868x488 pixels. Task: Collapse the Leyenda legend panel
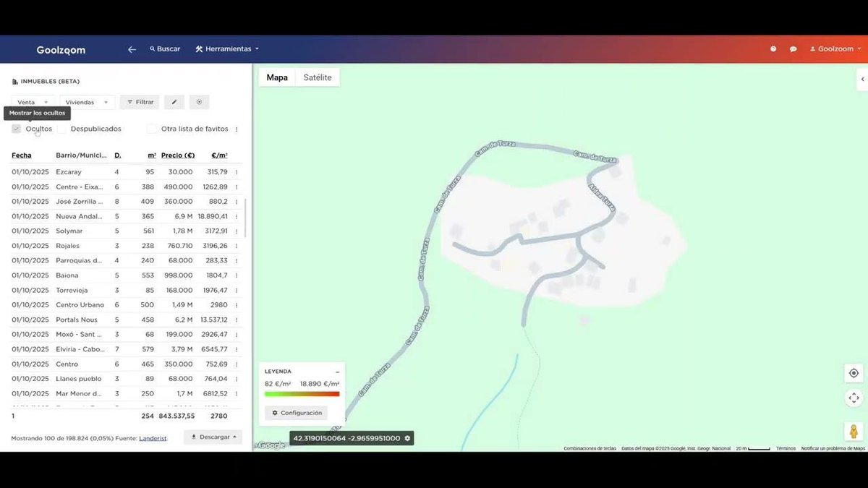(337, 372)
